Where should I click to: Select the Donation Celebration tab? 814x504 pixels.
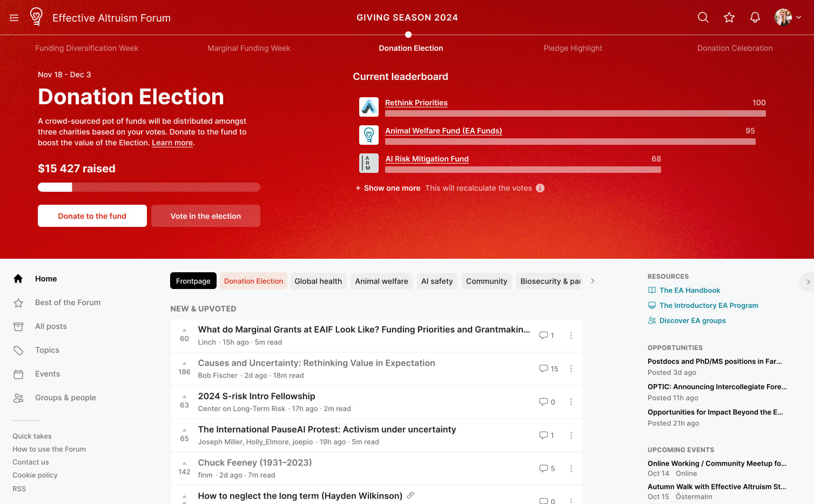coord(735,48)
